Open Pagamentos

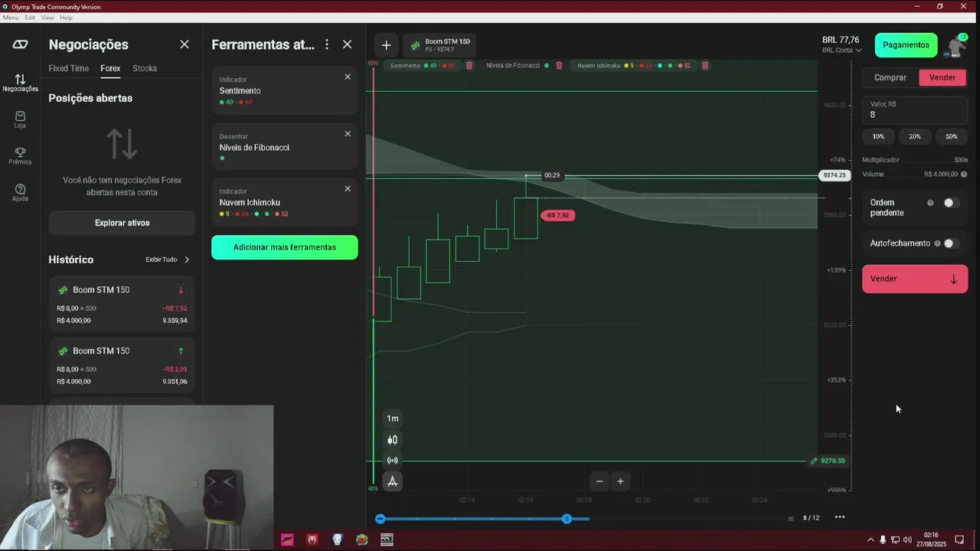coord(906,45)
